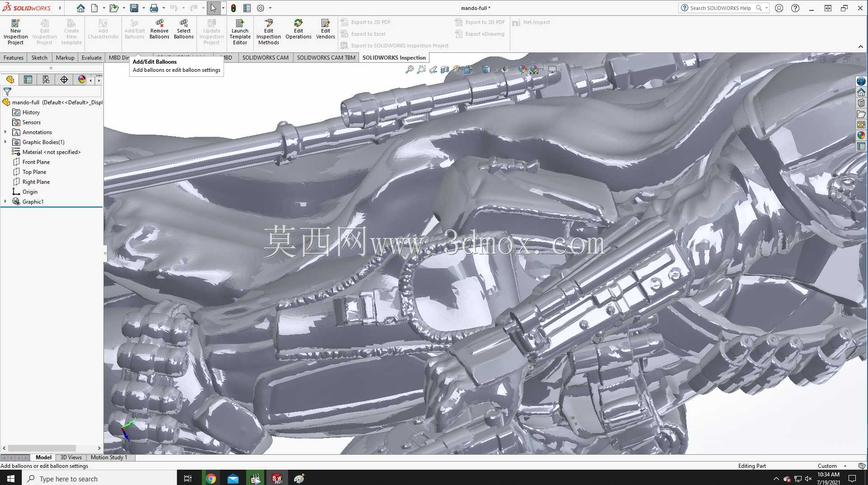The image size is (868, 485).
Task: Open the 3D Views bottom tab
Action: tap(71, 457)
